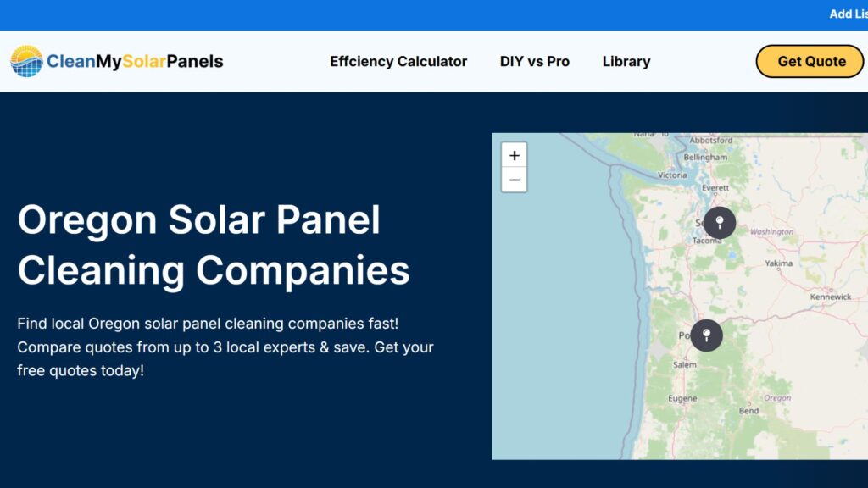The width and height of the screenshot is (868, 488).
Task: Open the Library menu item
Action: (626, 61)
